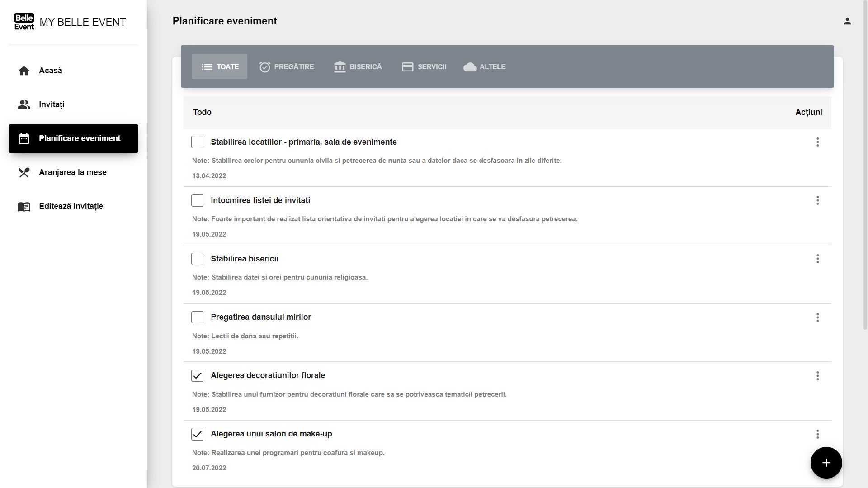The image size is (868, 488).
Task: Open actions menu for Intocmirea listei de invitati
Action: pos(817,200)
